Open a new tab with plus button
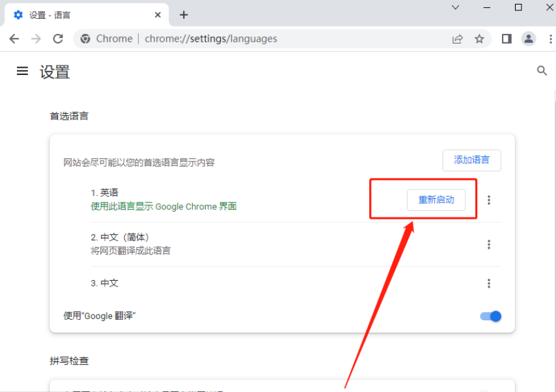Viewport: 556px width, 392px height. point(184,15)
